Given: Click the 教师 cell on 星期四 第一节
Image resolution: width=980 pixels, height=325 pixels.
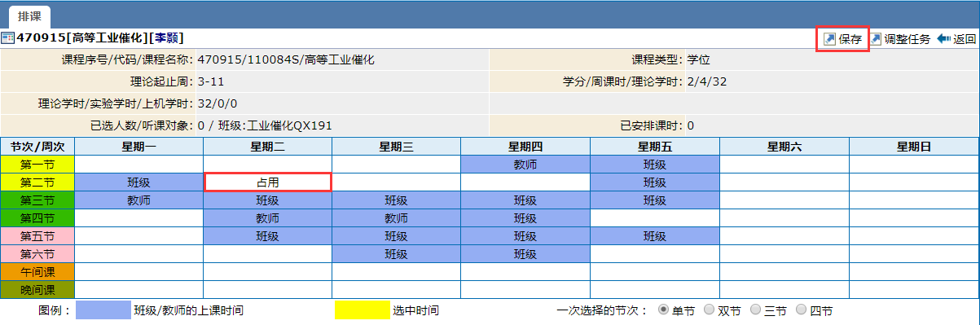Looking at the screenshot, I should [525, 165].
